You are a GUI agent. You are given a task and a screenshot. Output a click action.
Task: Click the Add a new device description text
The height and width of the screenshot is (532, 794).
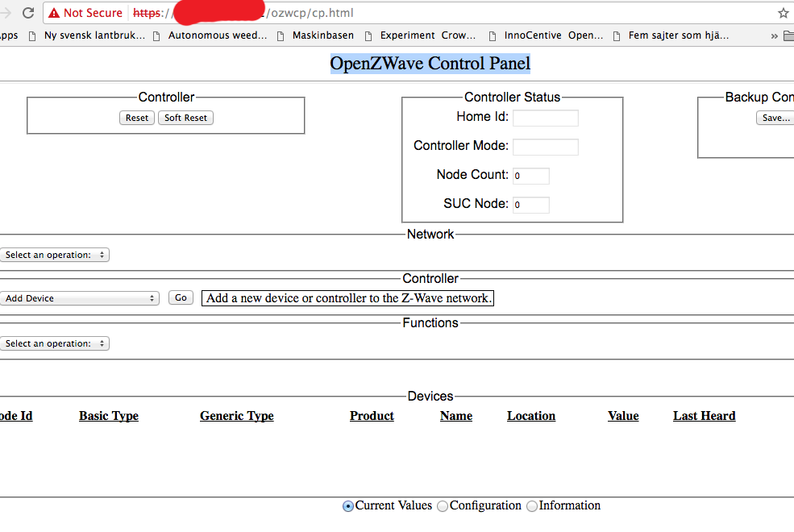pos(348,298)
